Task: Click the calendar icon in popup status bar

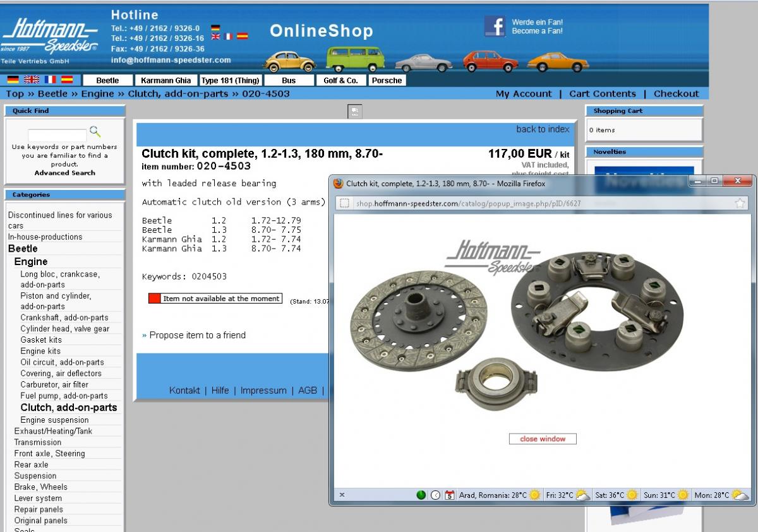Action: [x=450, y=495]
